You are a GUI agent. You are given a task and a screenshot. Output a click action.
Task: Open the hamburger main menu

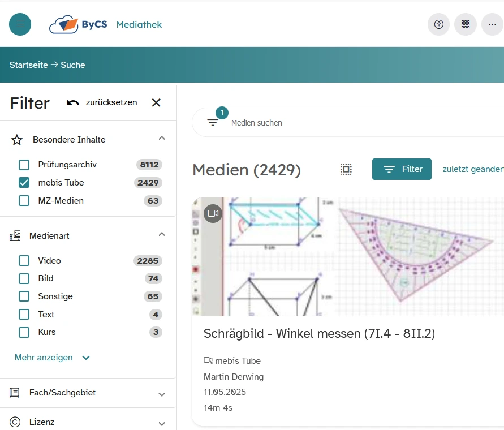click(20, 24)
